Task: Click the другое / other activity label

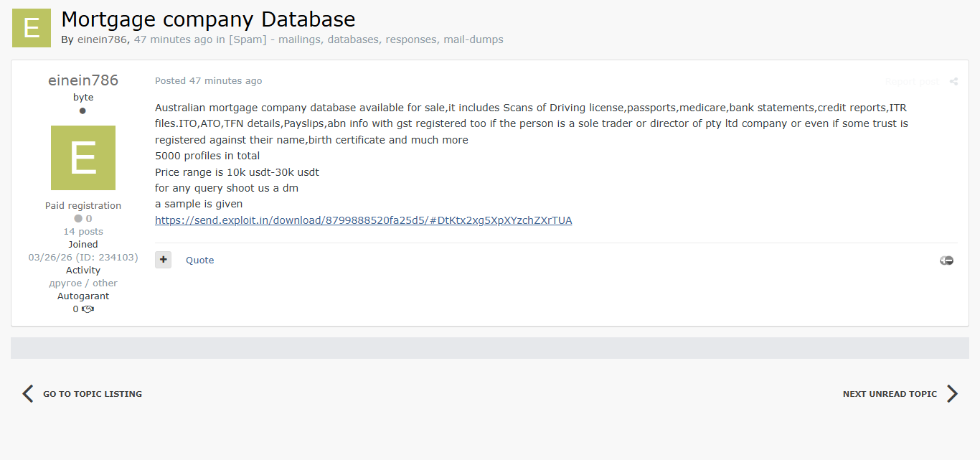Action: pyautogui.click(x=83, y=283)
